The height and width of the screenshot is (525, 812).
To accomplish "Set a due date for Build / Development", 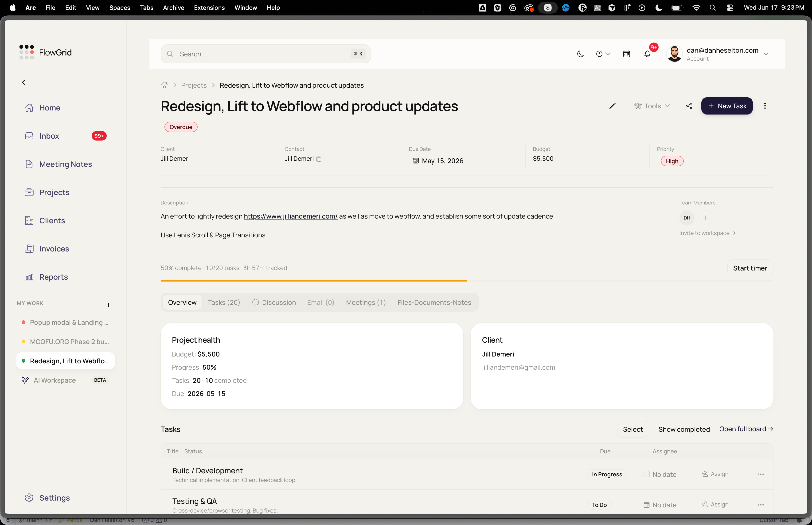I will [x=660, y=474].
